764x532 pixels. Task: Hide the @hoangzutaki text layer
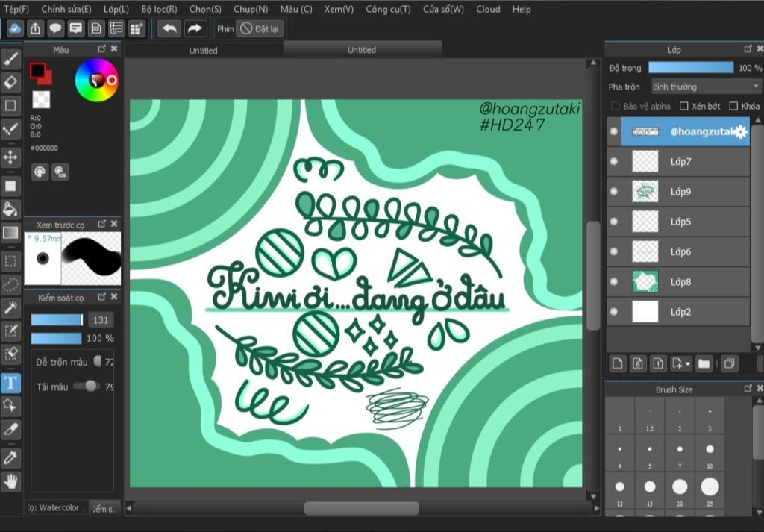[x=614, y=131]
